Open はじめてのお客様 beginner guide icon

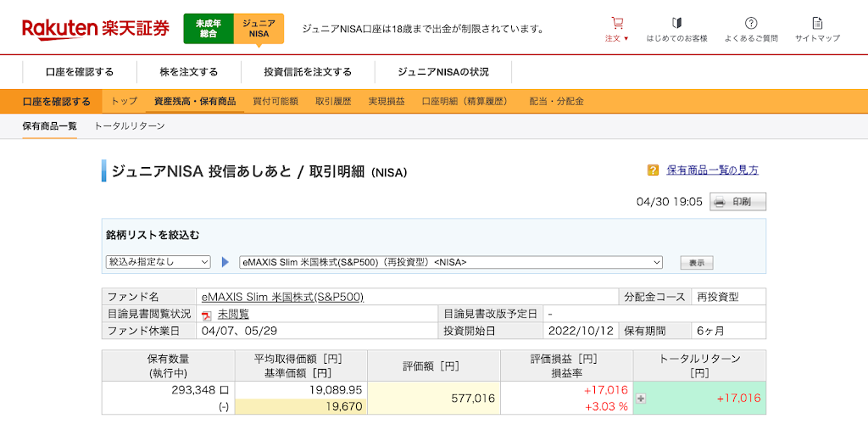click(x=676, y=23)
